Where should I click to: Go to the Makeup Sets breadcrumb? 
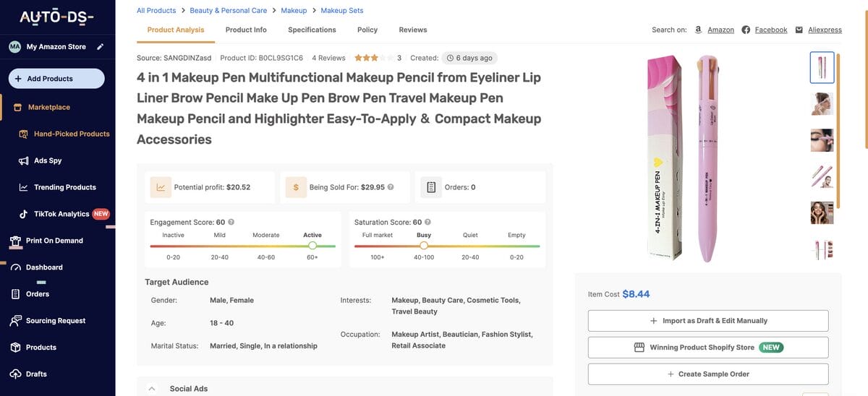point(342,11)
